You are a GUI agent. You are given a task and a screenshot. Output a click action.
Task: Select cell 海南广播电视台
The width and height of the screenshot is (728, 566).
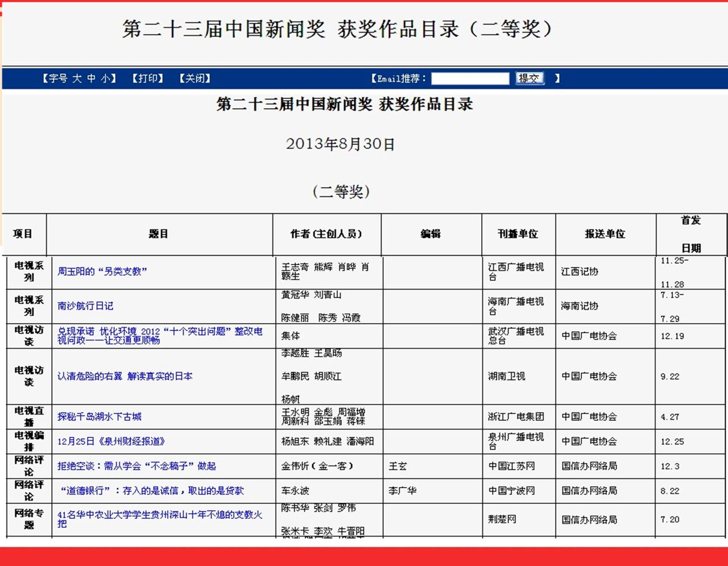pos(519,306)
